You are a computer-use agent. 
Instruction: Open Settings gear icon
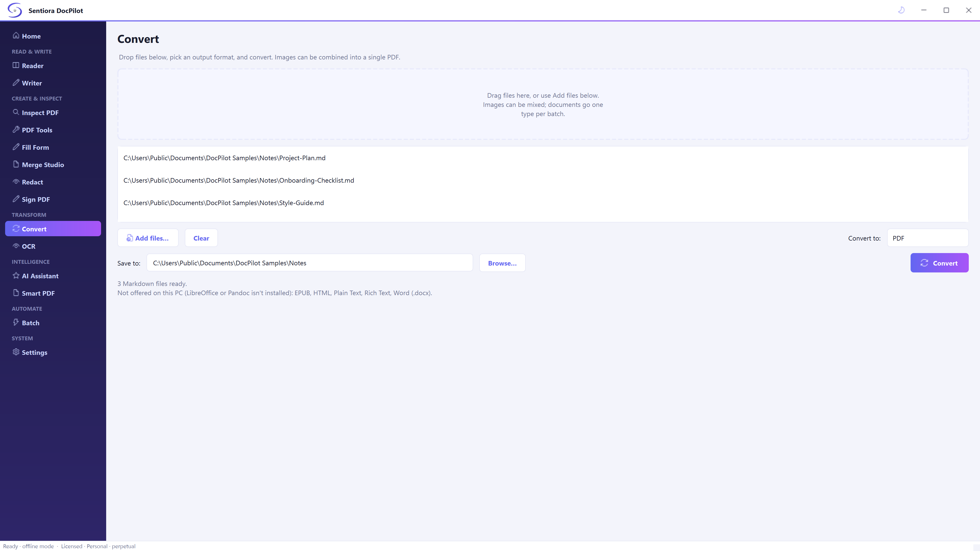[16, 352]
